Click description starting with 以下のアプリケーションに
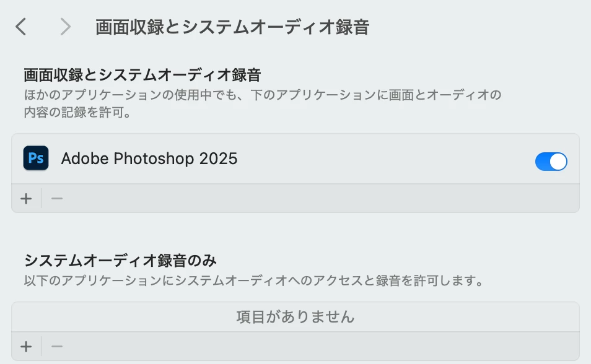Viewport: 591px width, 364px height. pyautogui.click(x=253, y=280)
